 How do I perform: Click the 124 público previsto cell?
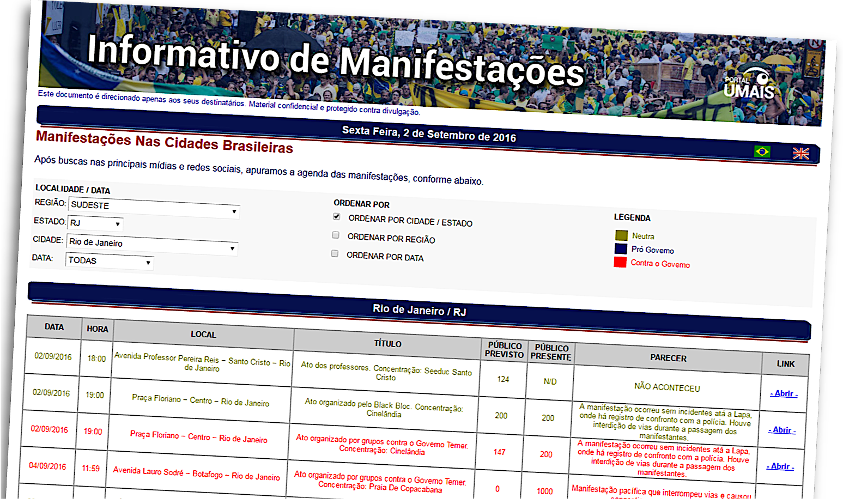503,379
